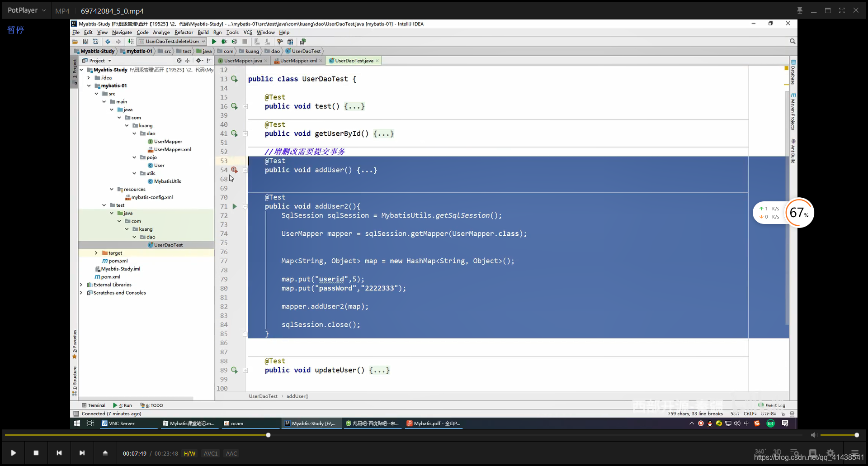Image resolution: width=868 pixels, height=466 pixels.
Task: Select UserMapper.xml in the project tree
Action: coord(169,150)
